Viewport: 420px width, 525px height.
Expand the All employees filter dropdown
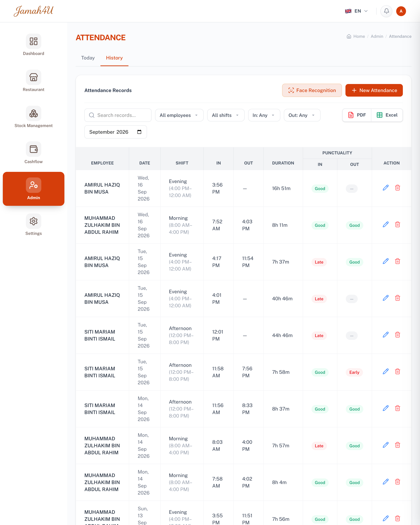point(179,115)
